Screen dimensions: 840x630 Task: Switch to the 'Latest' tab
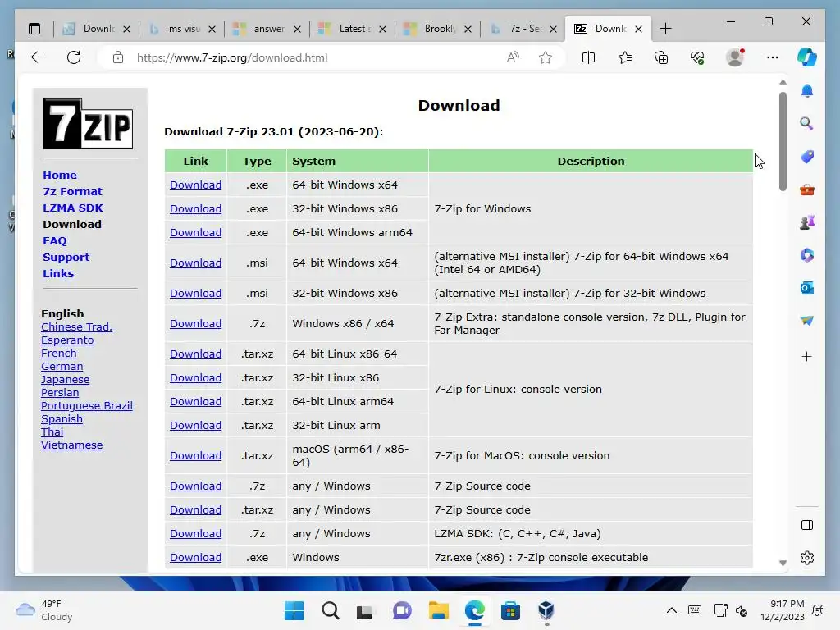(x=354, y=29)
